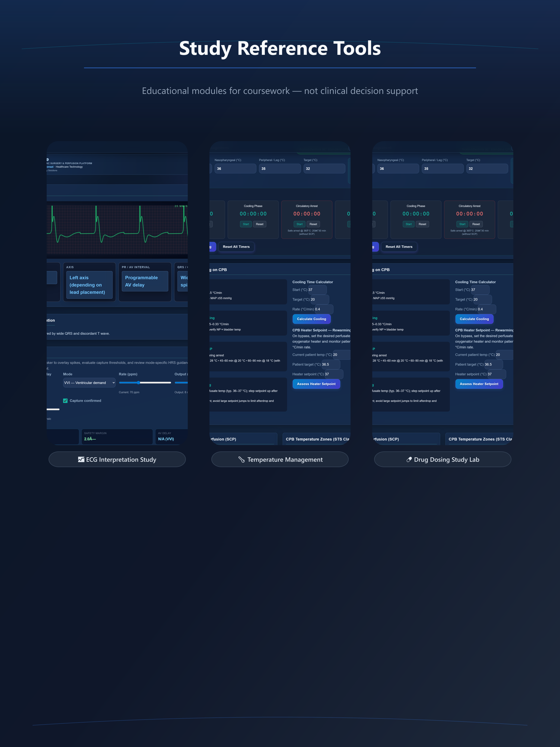Click the thermometer icon beside Temperature Management
The height and width of the screenshot is (747, 560).
241,459
